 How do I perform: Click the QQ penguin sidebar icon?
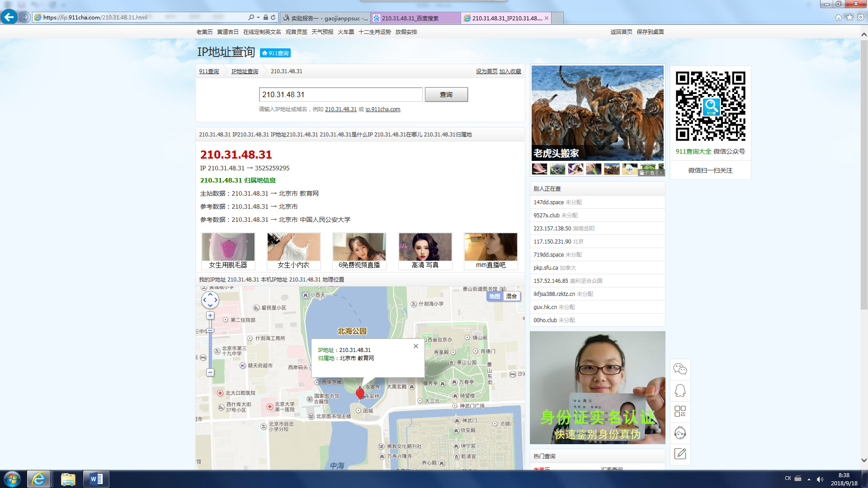click(x=680, y=390)
